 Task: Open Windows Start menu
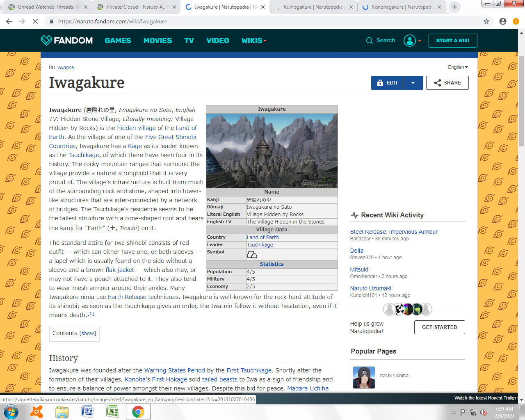tap(11, 412)
